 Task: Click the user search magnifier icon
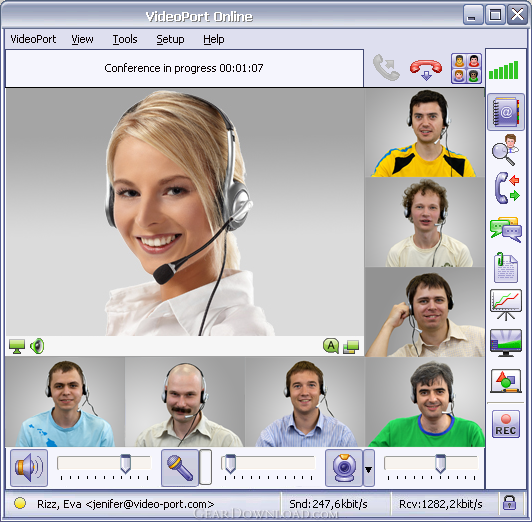pos(506,150)
